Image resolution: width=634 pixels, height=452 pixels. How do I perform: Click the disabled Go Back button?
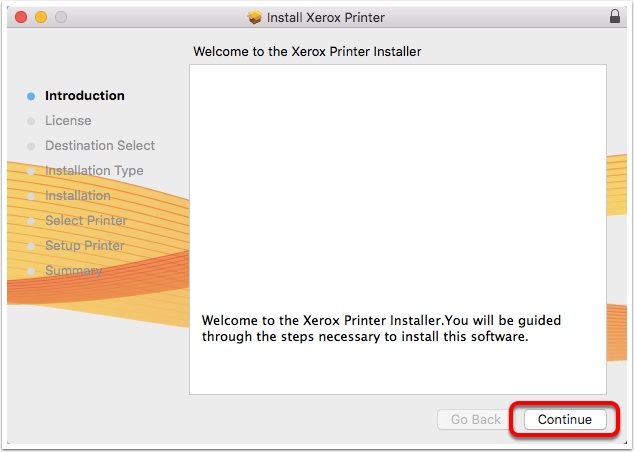(476, 419)
